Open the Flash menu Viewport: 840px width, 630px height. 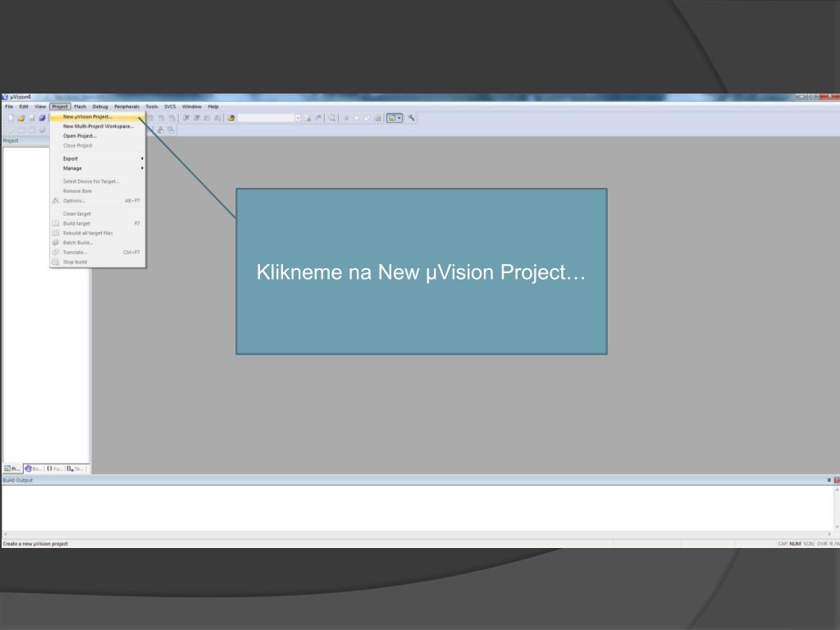[x=80, y=107]
